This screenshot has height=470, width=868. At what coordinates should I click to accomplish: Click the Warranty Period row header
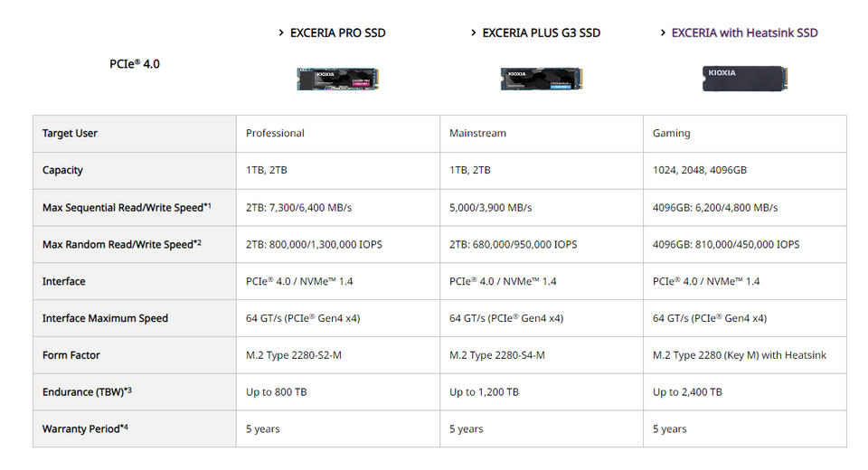(135, 429)
